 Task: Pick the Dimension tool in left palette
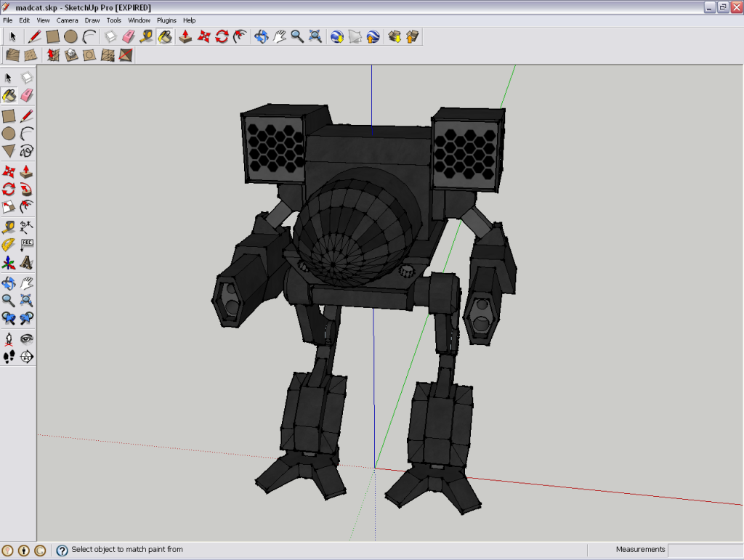[27, 227]
